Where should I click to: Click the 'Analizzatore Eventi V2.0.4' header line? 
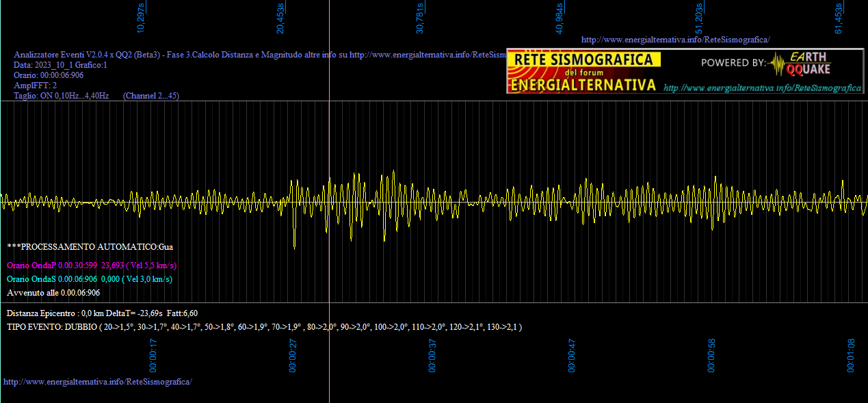pyautogui.click(x=260, y=55)
